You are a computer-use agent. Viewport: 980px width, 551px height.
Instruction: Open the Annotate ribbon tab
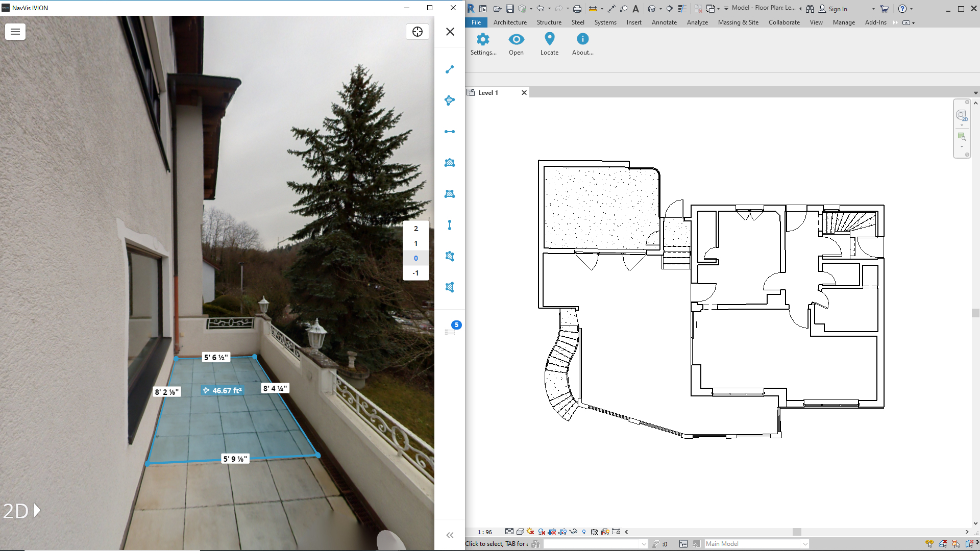(x=664, y=22)
